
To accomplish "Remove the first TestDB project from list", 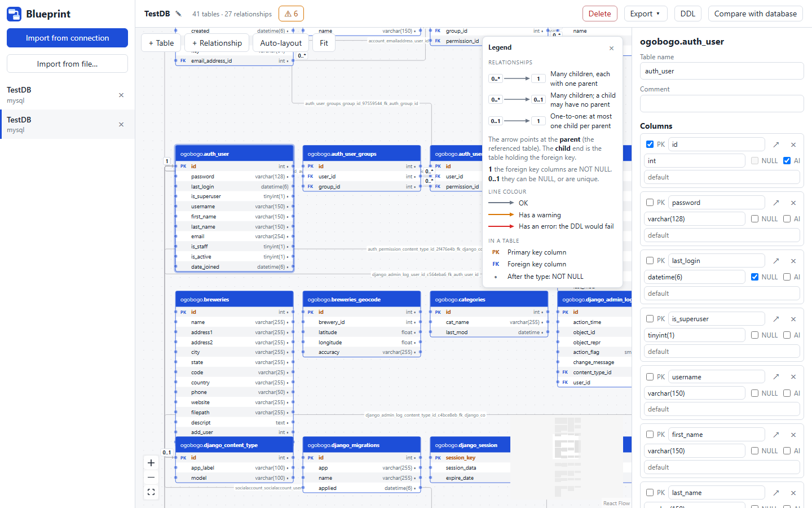I will 121,95.
